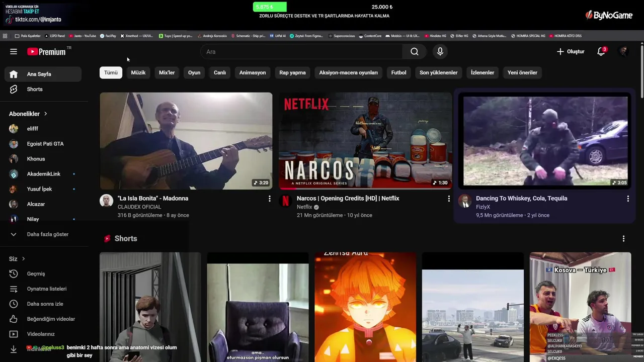Click the search magnifier button

[x=414, y=52]
